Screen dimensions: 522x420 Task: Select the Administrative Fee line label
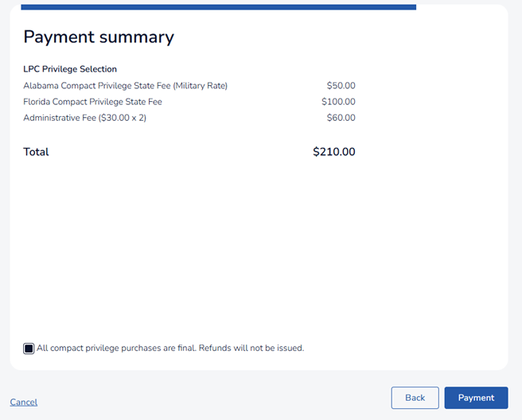click(x=84, y=118)
